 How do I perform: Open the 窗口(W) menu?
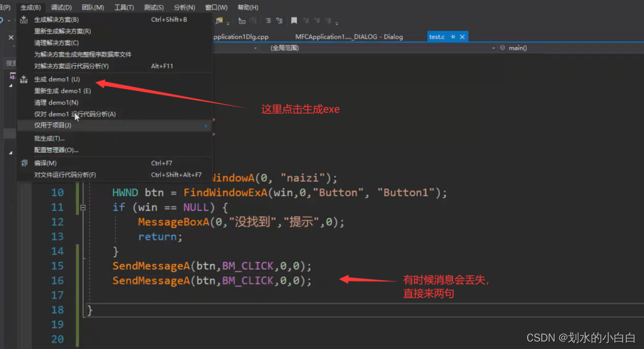click(216, 7)
